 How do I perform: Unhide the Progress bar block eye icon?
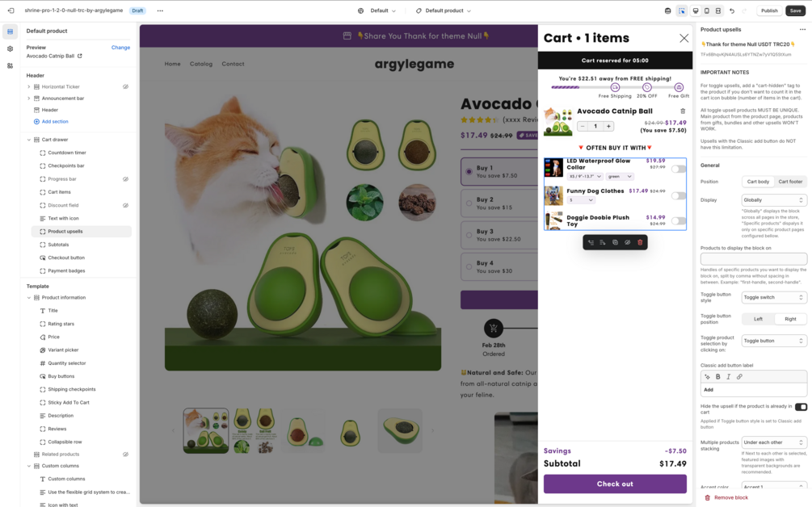(125, 179)
